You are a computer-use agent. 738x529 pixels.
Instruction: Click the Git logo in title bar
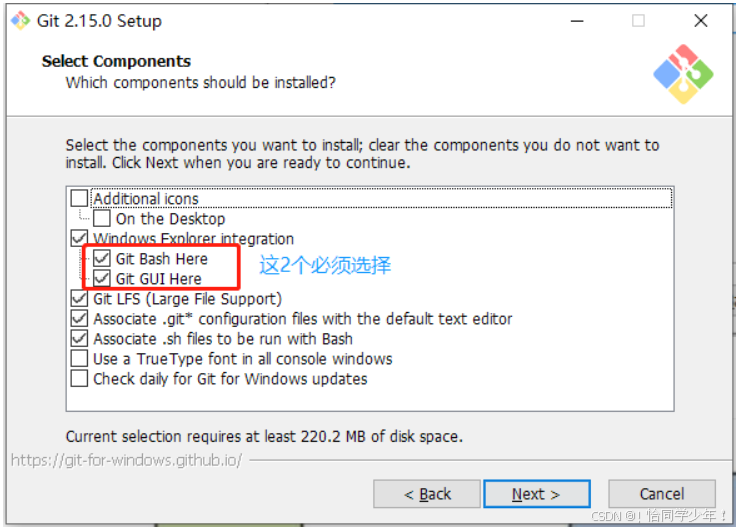[21, 21]
